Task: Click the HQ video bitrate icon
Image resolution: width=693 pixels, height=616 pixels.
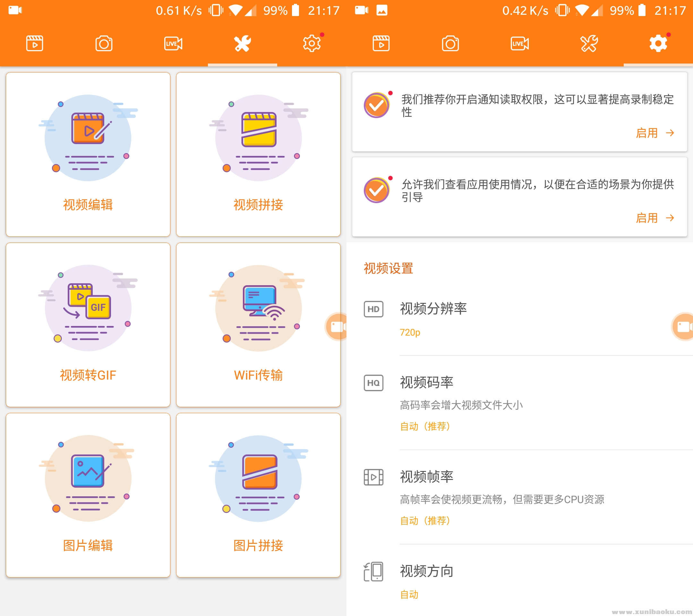Action: 374,383
